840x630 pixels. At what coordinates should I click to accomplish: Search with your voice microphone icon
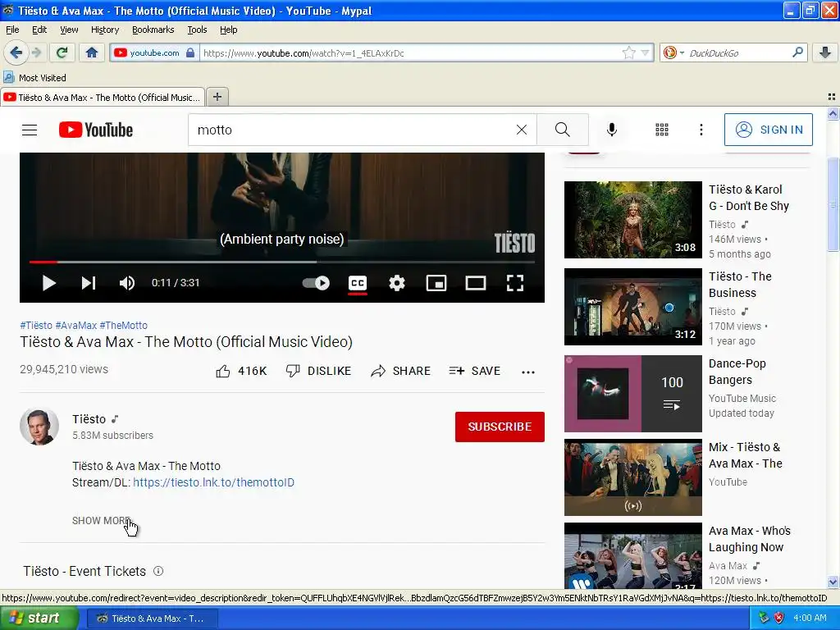point(612,130)
